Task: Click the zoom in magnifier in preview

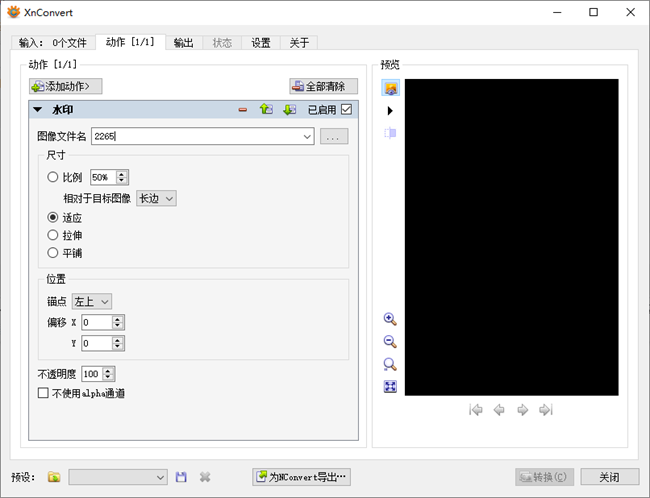Action: coord(390,319)
